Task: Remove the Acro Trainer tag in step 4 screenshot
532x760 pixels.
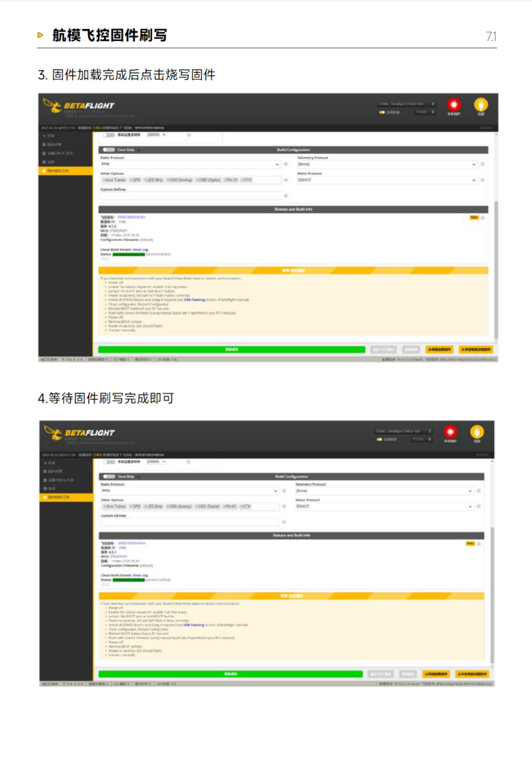Action: point(104,507)
